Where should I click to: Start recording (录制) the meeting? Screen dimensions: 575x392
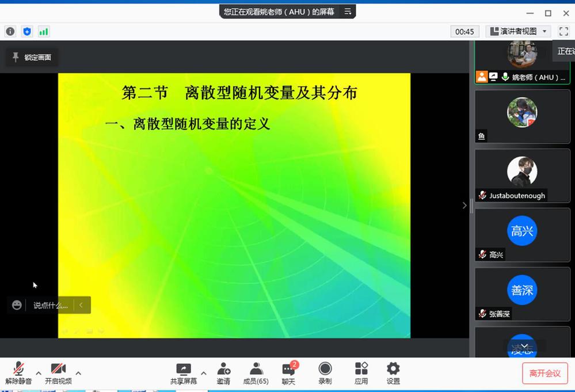click(x=325, y=373)
